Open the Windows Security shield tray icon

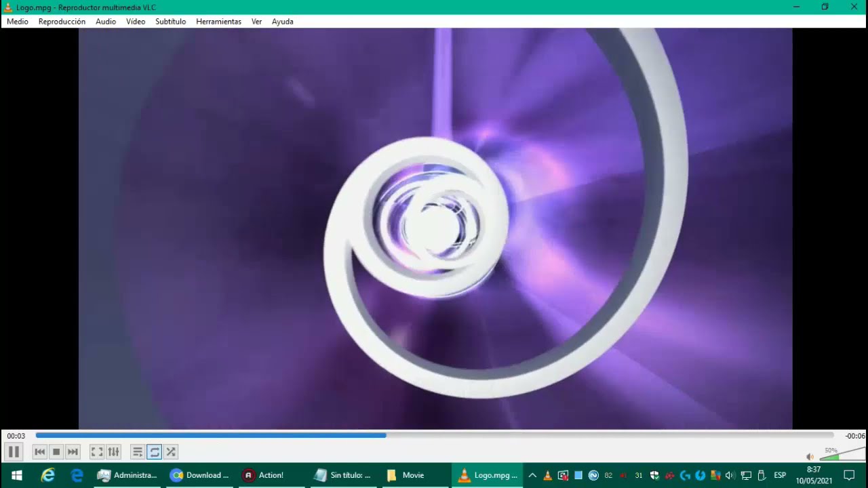(x=654, y=475)
